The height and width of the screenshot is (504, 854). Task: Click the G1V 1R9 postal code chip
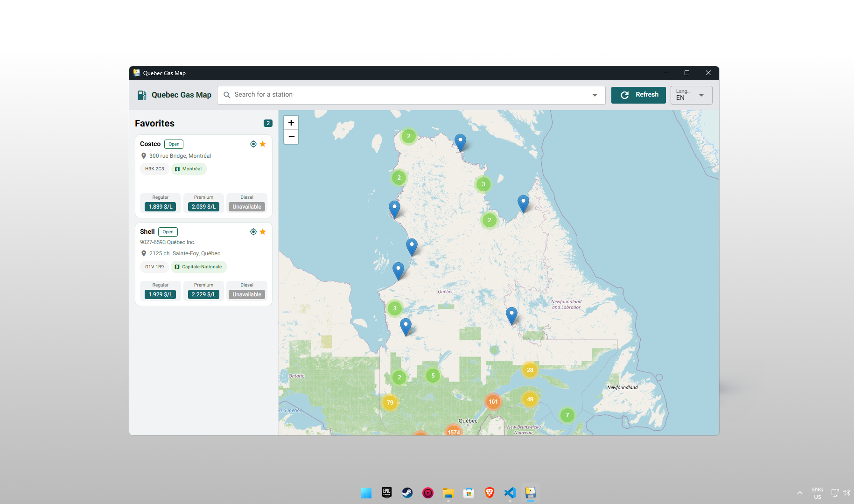pyautogui.click(x=154, y=267)
